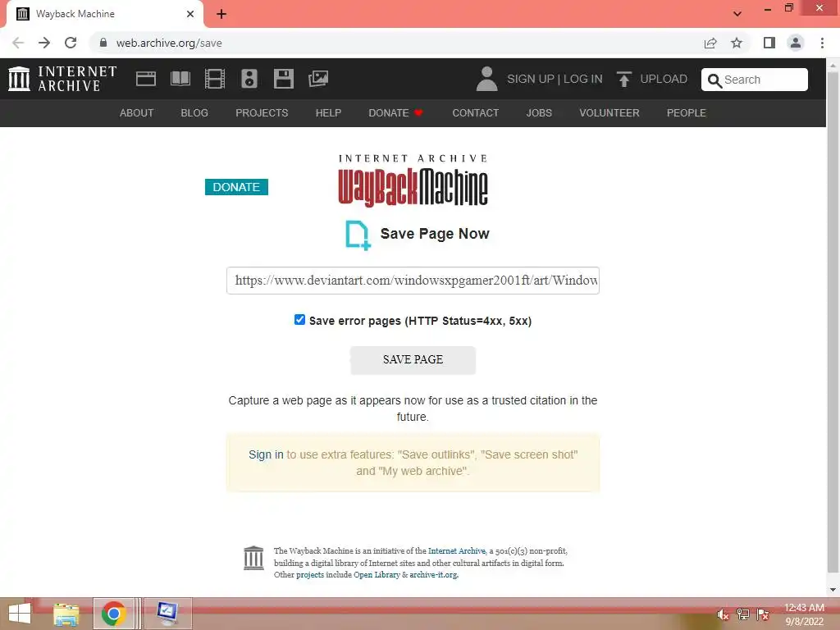Screen dimensions: 840x630
Task: Open ABOUT menu item
Action: pyautogui.click(x=137, y=113)
